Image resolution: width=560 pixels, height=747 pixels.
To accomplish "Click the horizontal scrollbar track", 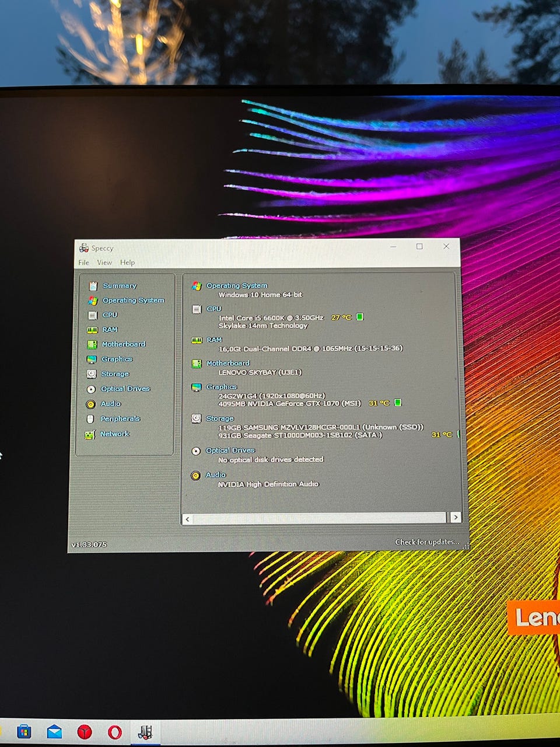I will 319,518.
